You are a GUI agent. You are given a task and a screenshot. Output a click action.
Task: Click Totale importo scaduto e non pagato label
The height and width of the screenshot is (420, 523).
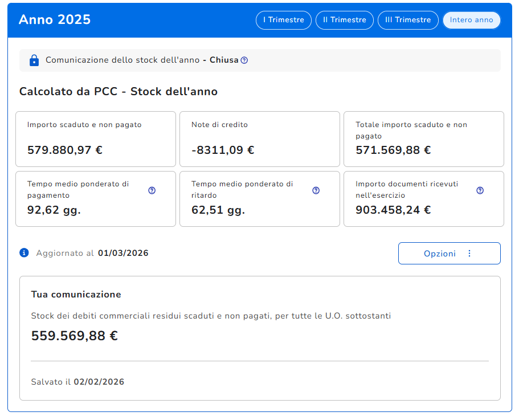pos(411,130)
